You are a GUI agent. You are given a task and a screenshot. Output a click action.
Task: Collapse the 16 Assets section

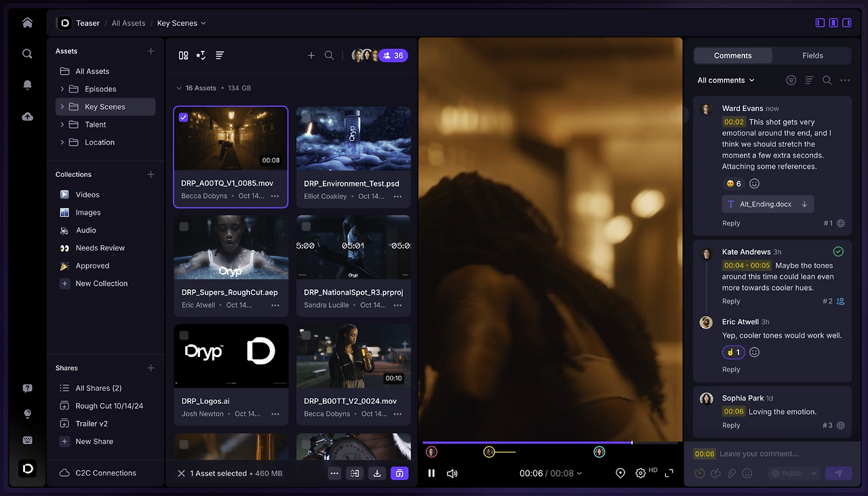(179, 88)
